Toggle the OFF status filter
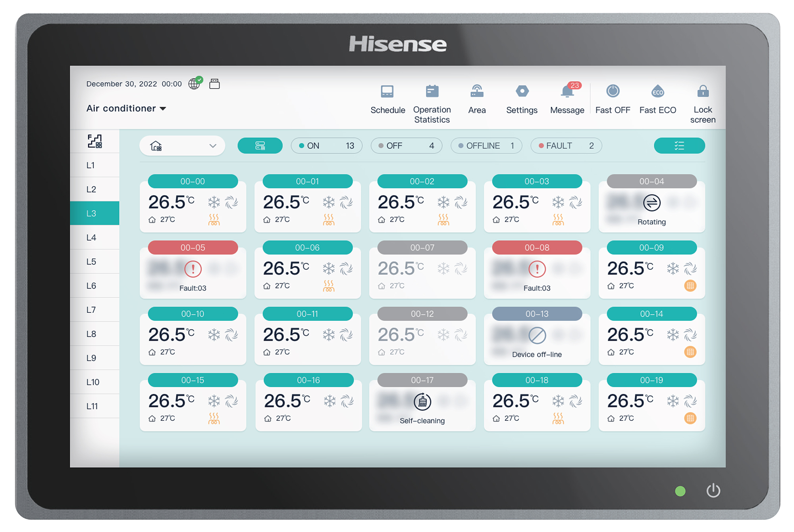This screenshot has height=532, width=794. [406, 146]
